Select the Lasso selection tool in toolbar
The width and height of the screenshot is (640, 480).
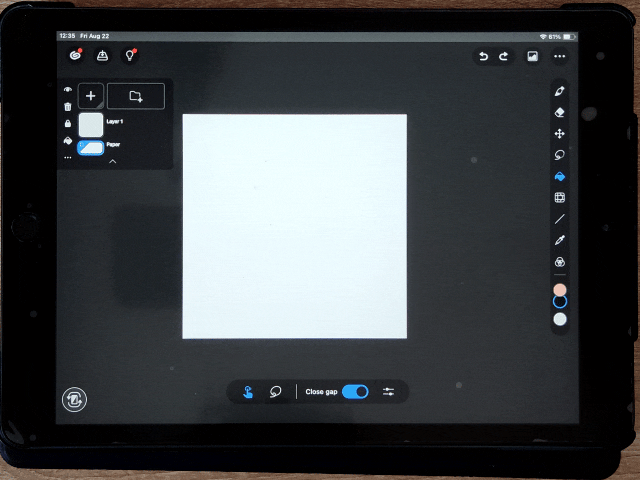(560, 155)
